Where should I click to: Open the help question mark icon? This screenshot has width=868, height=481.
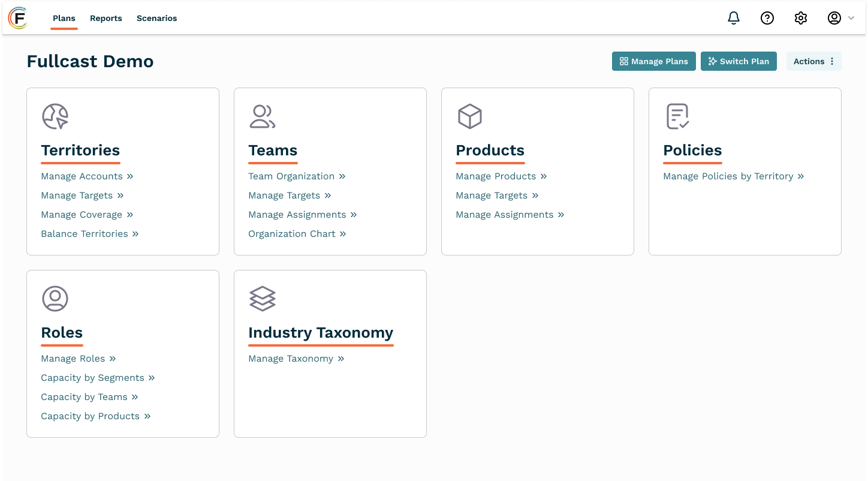pyautogui.click(x=767, y=18)
